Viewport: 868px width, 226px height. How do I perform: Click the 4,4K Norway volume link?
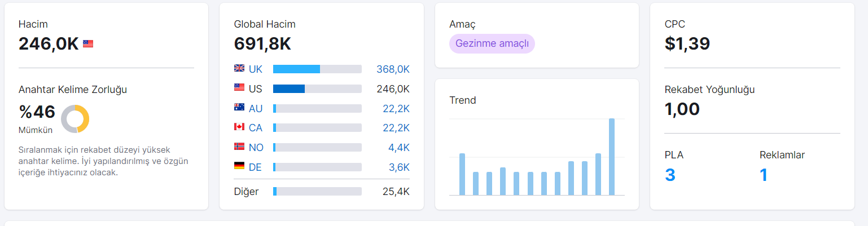pos(399,148)
